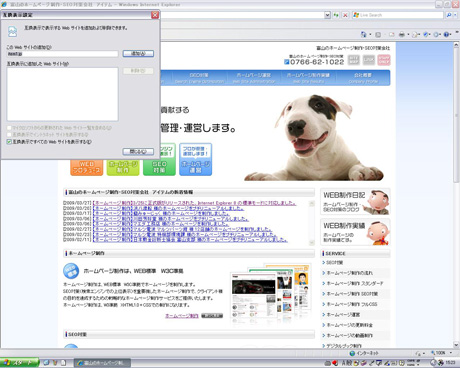The height and width of the screenshot is (368, 460).
Task: Open the search provider dropdown arrow
Action: (x=456, y=15)
